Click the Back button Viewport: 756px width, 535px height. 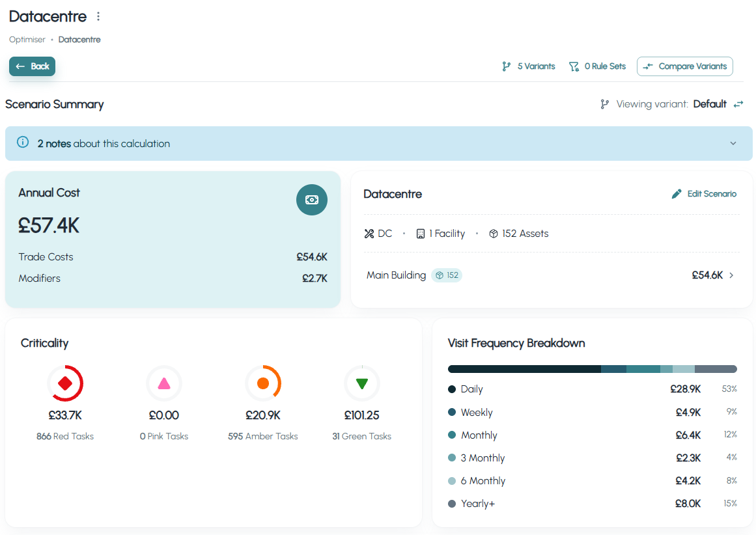click(33, 66)
